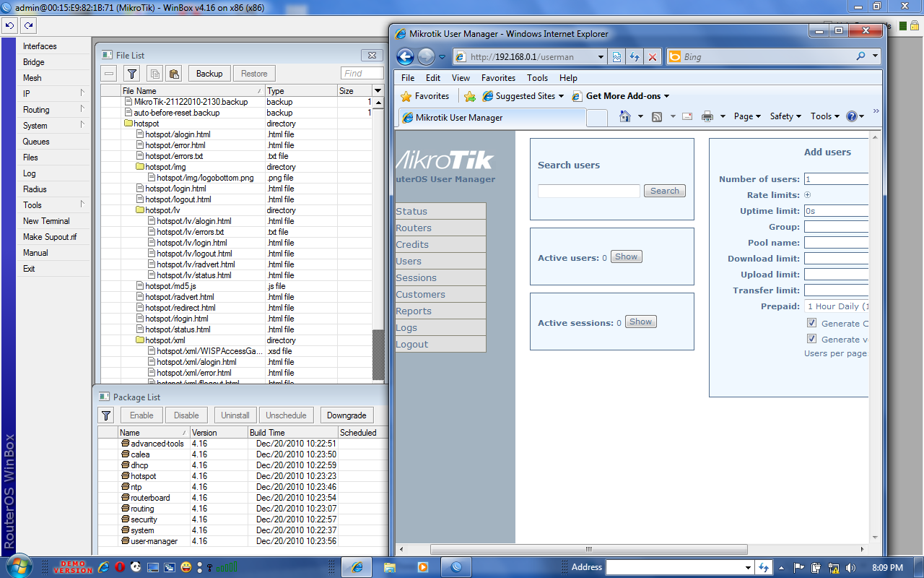Viewport: 924px width, 578px height.
Task: Click the Search button in Search users
Action: click(665, 191)
